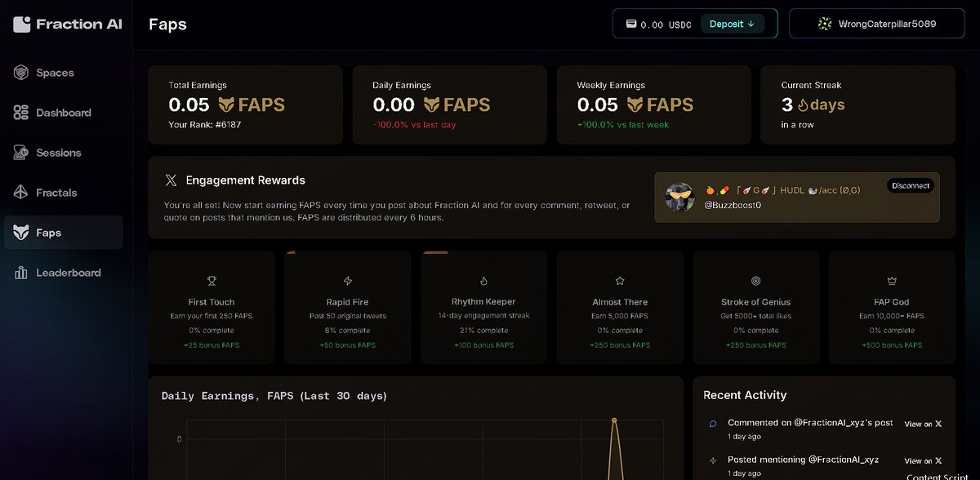Select the Faps sidebar item
Viewport: 980px width, 480px height.
pos(64,233)
